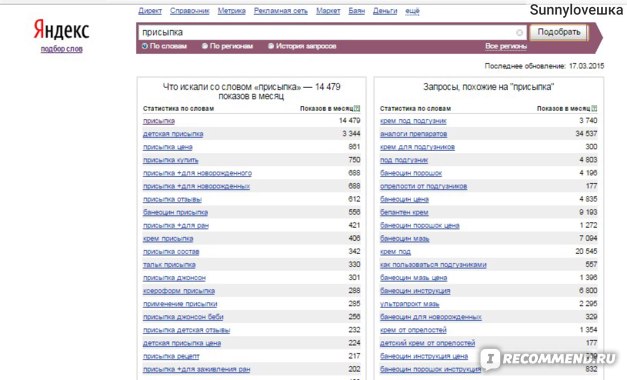Open the бепантен крем query link
This screenshot has width=627, height=380.
(x=404, y=212)
